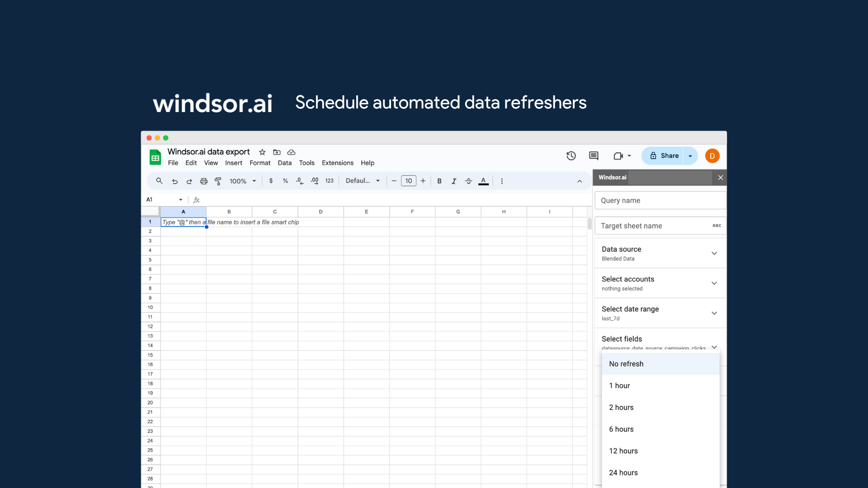Image resolution: width=868 pixels, height=488 pixels.
Task: Toggle bold formatting
Action: tap(439, 181)
